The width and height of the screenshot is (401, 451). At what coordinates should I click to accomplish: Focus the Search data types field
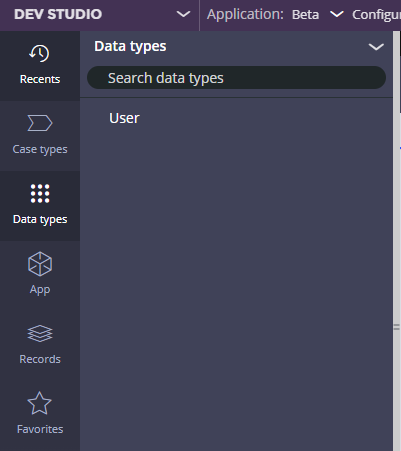[236, 78]
